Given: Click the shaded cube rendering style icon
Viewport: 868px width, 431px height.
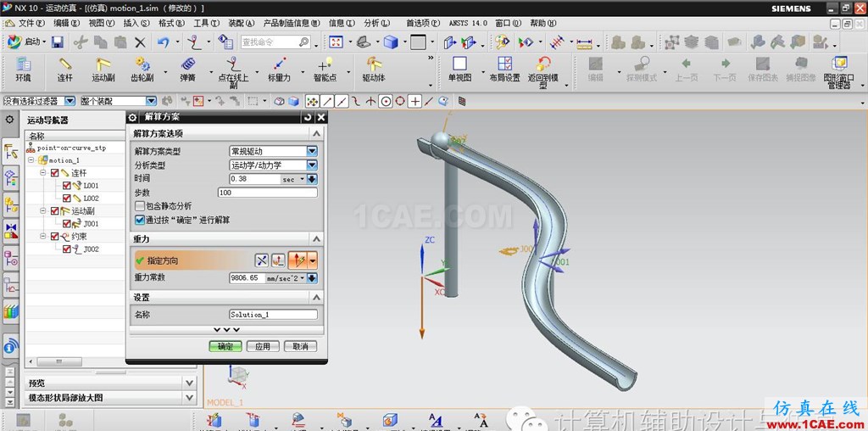Looking at the screenshot, I should point(392,42).
